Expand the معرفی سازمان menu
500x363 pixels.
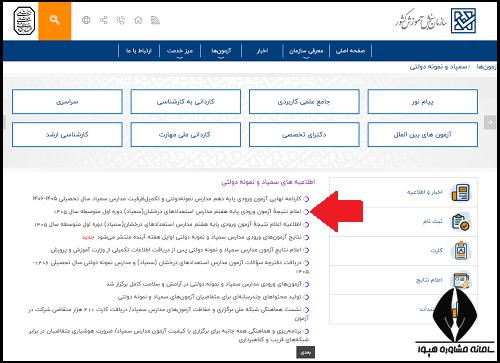[306, 51]
